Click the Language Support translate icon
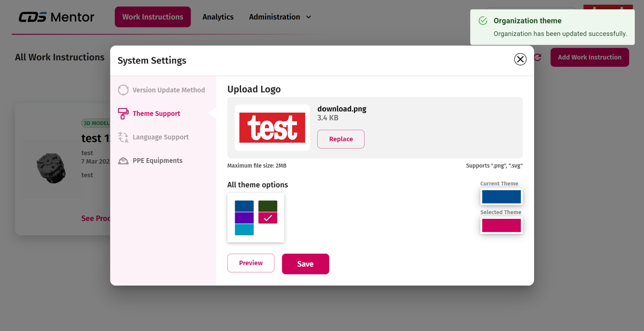The width and height of the screenshot is (644, 331). [123, 137]
